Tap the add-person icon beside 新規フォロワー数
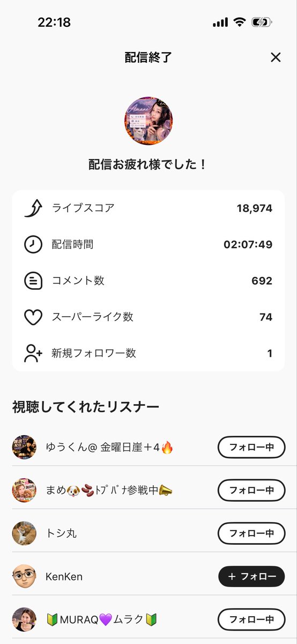The width and height of the screenshot is (297, 644). pos(33,353)
